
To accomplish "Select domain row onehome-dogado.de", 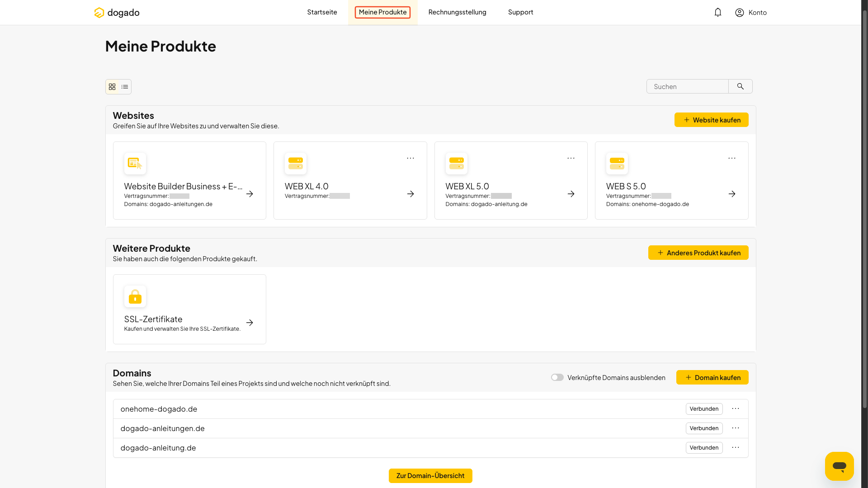I will (430, 409).
